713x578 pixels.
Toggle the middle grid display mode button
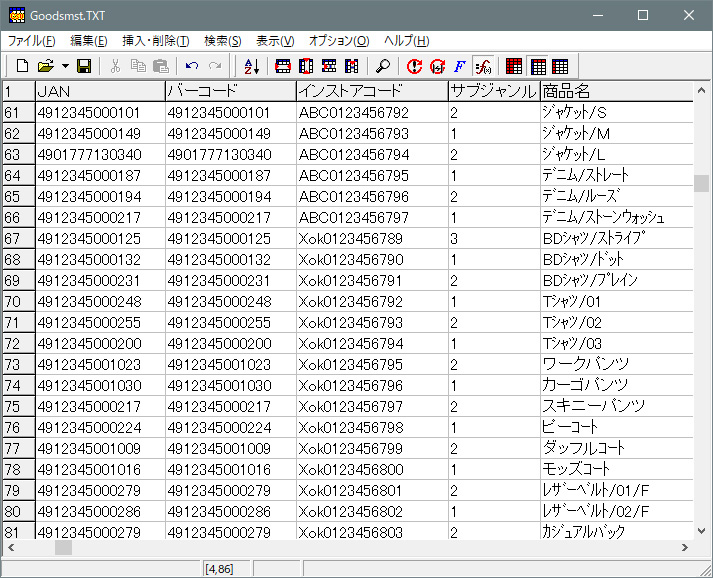tap(538, 66)
